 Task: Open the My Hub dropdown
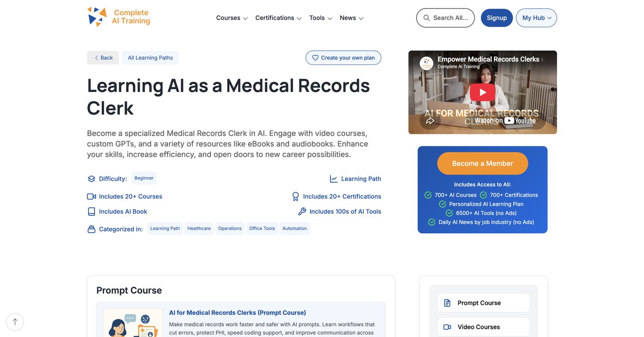click(536, 18)
